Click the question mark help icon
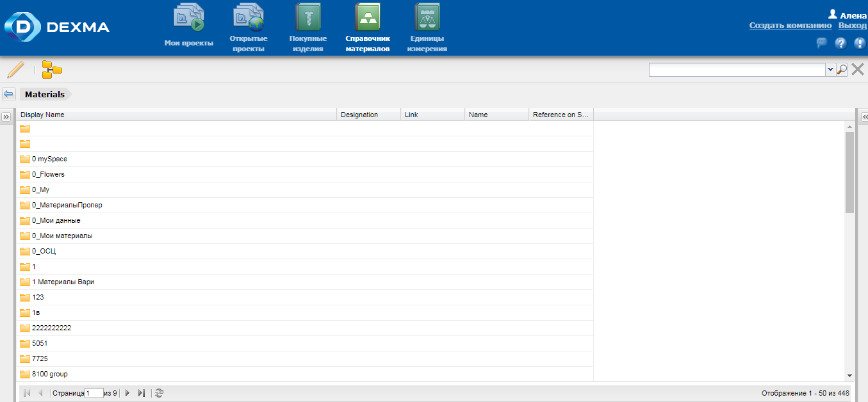The image size is (868, 402). (x=841, y=43)
